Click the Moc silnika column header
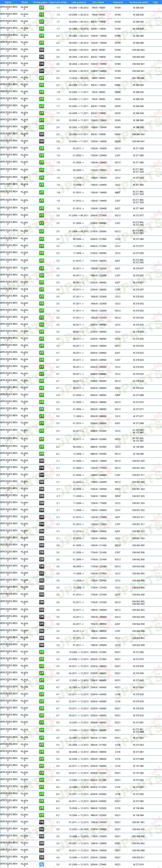Screen dimensions: 162x868 99,2
